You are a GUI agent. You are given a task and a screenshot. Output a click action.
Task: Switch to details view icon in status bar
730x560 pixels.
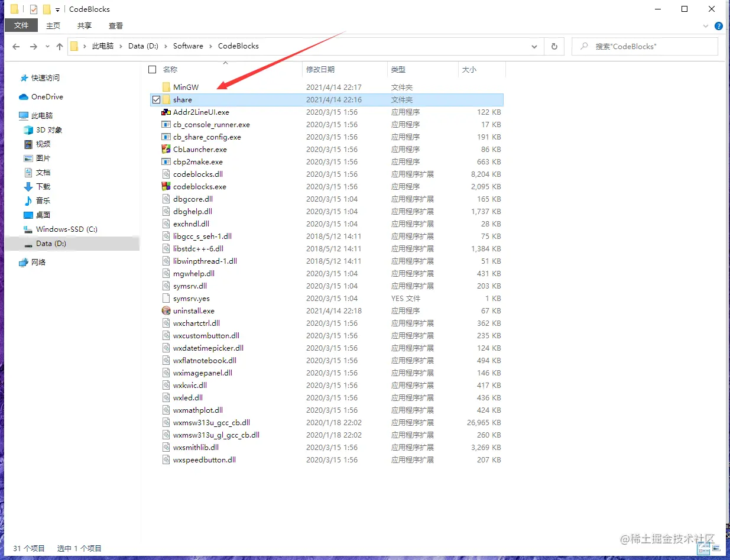pos(704,548)
